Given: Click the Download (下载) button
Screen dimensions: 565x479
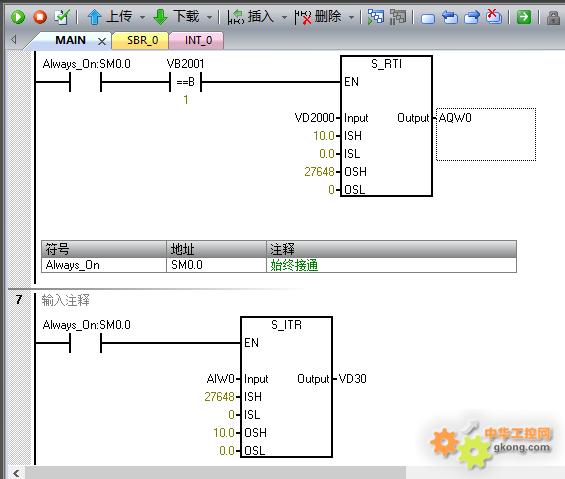Looking at the screenshot, I should click(x=176, y=17).
